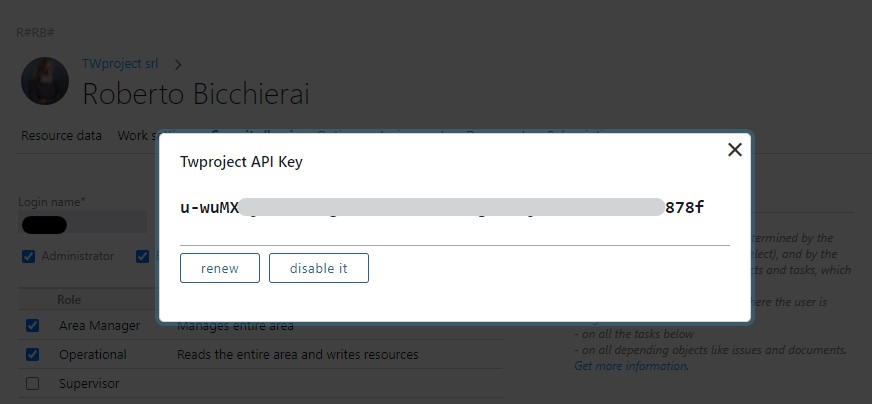Screen dimensions: 872x404
Task: Click the Operational role name
Action: [93, 355]
